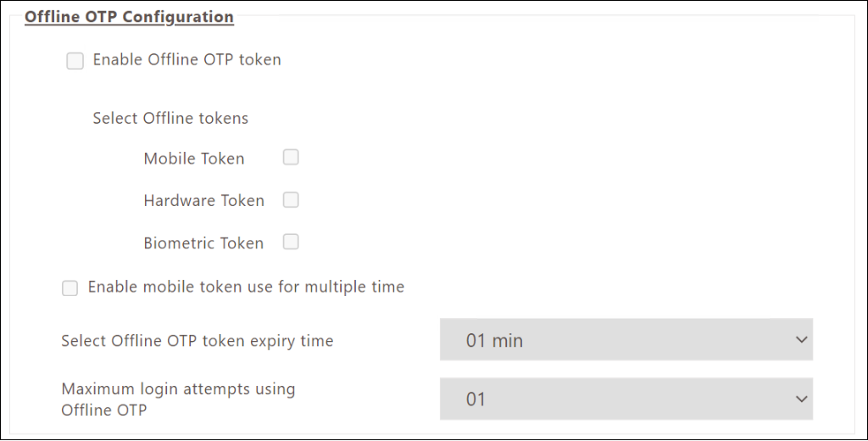Click the 'Select Offline tokens' label
The height and width of the screenshot is (441, 868).
coord(170,118)
